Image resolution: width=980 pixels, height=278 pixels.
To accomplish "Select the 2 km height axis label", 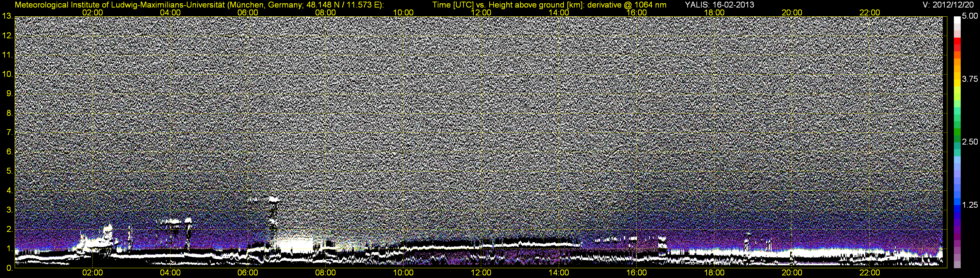I will (9, 230).
